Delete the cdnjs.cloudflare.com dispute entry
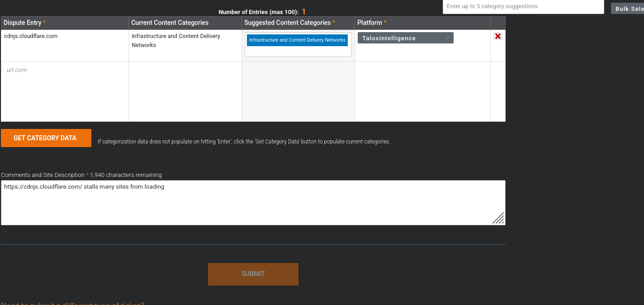The width and height of the screenshot is (644, 305). tap(497, 36)
